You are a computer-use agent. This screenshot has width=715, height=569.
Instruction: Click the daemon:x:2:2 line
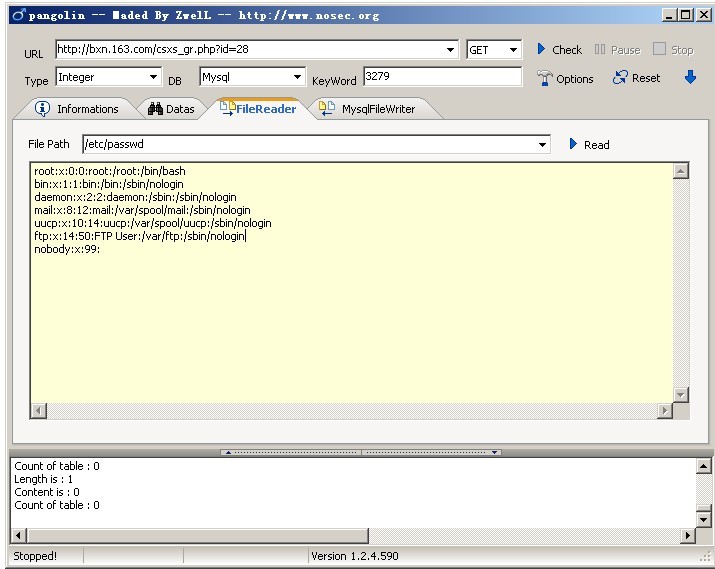point(135,197)
